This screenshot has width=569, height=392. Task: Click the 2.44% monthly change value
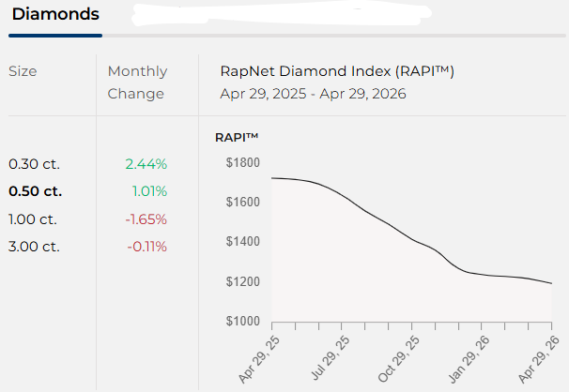click(x=146, y=164)
